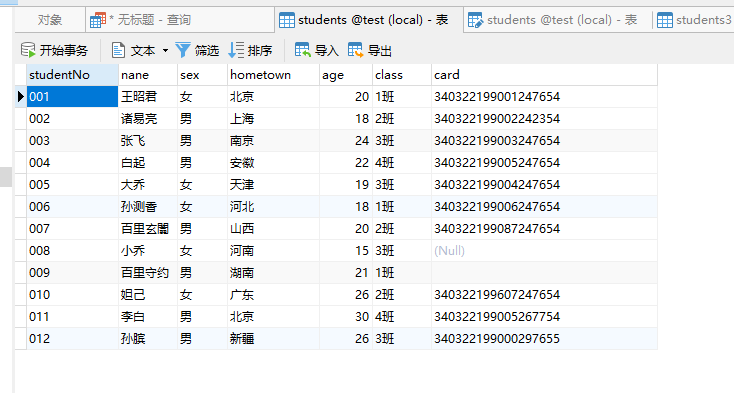734x393 pixels.
Task: Select the studentNo column header
Action: coord(72,75)
